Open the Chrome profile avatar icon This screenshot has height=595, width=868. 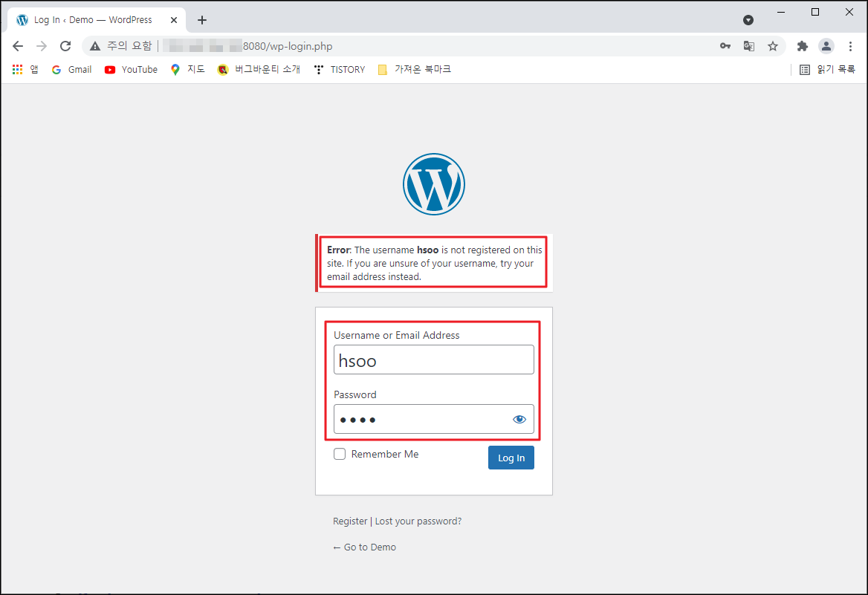tap(826, 46)
